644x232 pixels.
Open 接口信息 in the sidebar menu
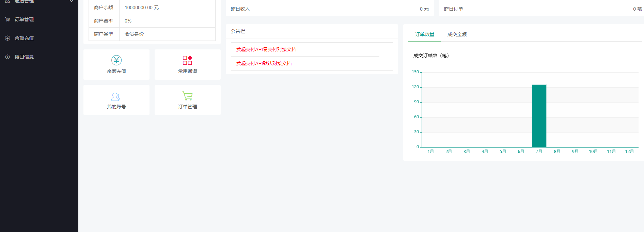[x=24, y=57]
